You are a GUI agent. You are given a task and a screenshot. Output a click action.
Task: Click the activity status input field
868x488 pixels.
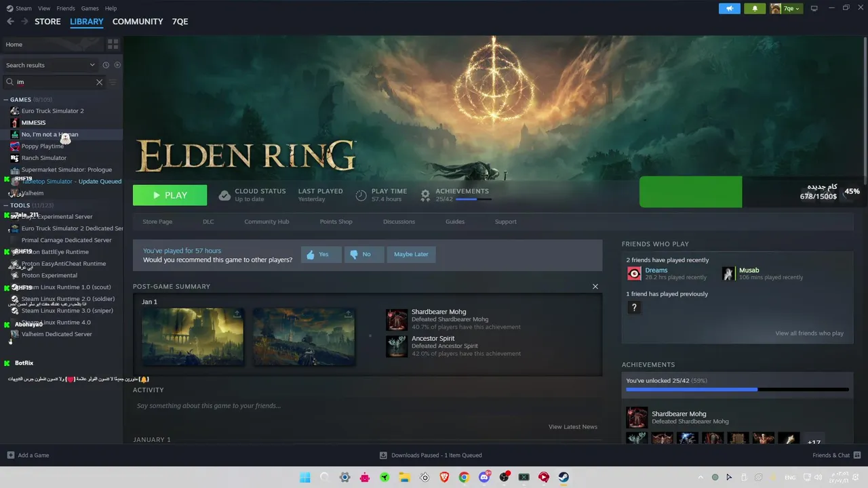point(367,406)
